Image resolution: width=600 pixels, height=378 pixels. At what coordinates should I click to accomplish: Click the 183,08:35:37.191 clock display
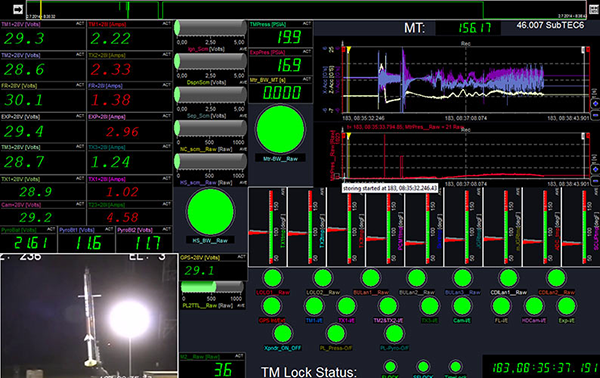[x=545, y=368]
